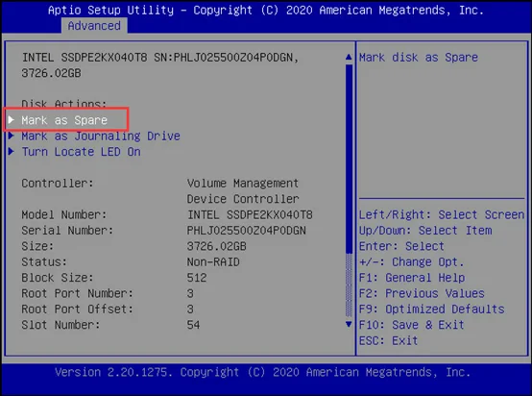
Task: Click the F10: Save & Exit hint
Action: [412, 325]
